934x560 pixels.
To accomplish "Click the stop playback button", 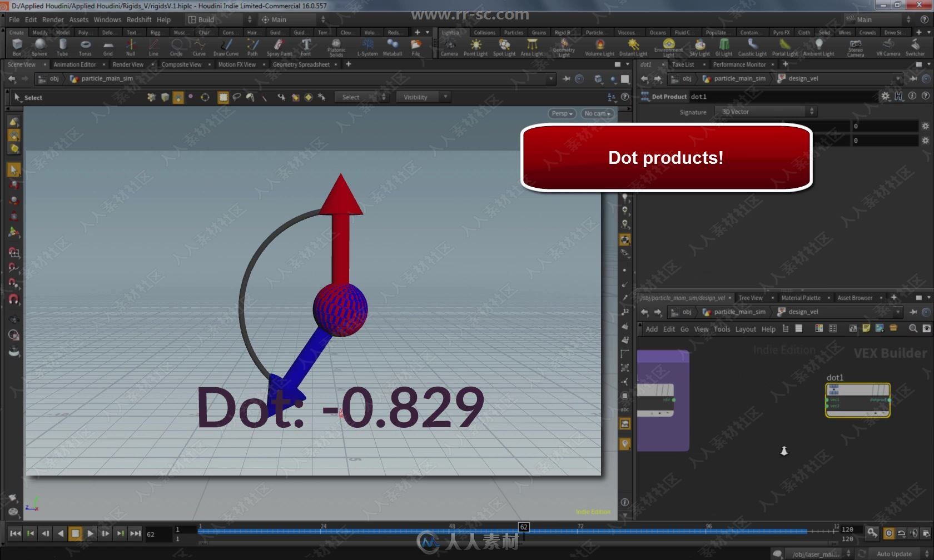I will point(75,533).
